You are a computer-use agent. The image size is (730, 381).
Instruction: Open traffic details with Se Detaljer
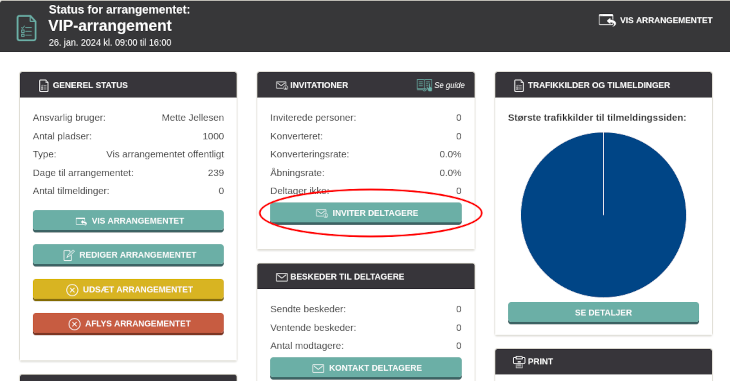[603, 313]
